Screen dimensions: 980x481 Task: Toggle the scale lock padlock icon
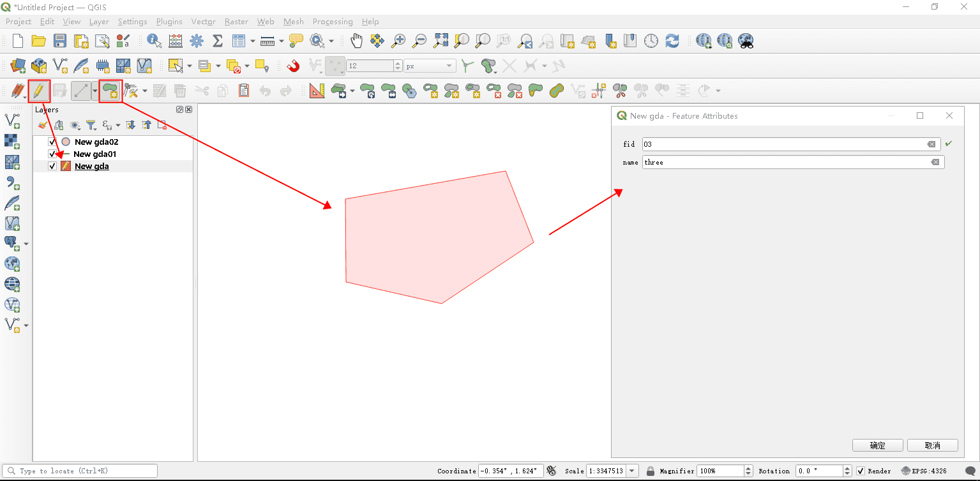650,471
